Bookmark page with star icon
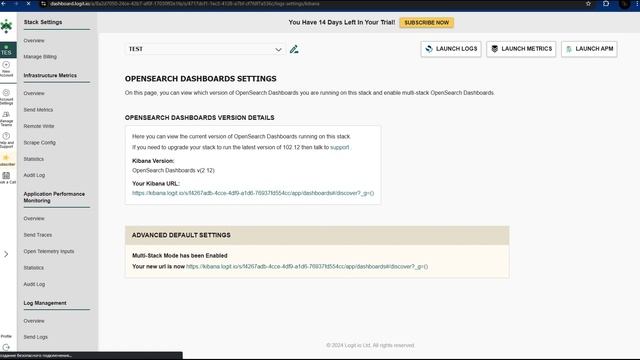This screenshot has width=640, height=360. (x=588, y=4)
